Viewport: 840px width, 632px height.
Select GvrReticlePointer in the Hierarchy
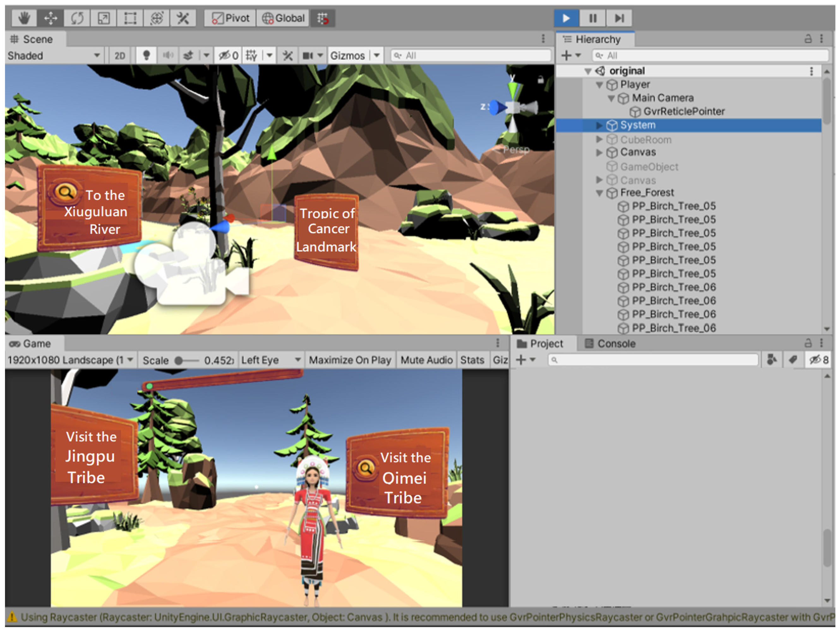684,111
